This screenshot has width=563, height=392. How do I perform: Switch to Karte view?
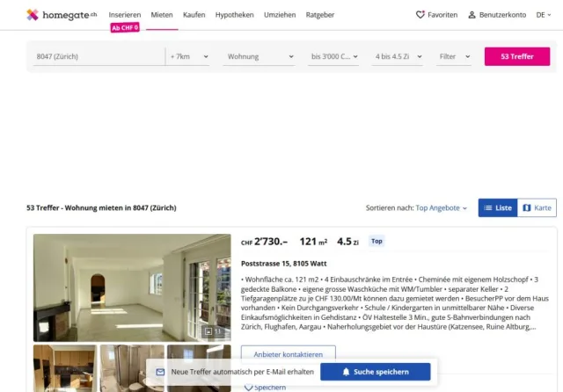click(x=537, y=207)
